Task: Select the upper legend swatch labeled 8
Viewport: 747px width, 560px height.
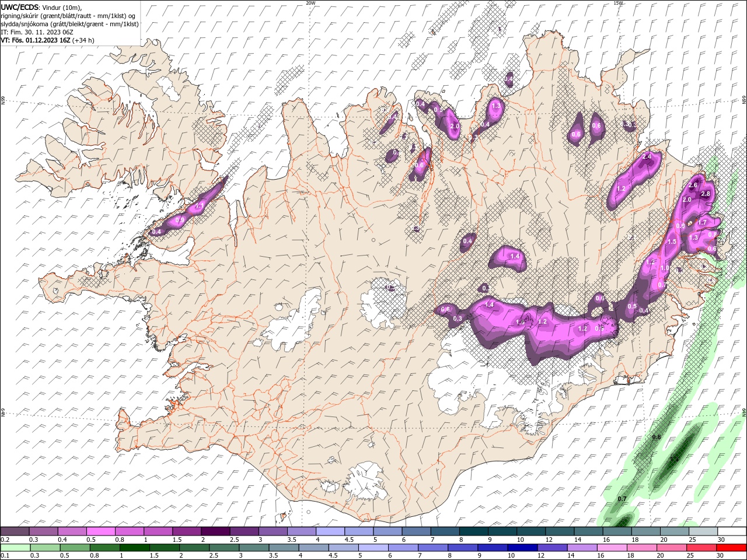Action: click(x=474, y=531)
